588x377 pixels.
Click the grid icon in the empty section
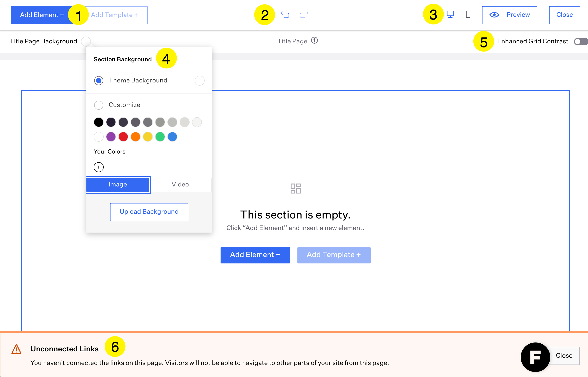click(295, 188)
